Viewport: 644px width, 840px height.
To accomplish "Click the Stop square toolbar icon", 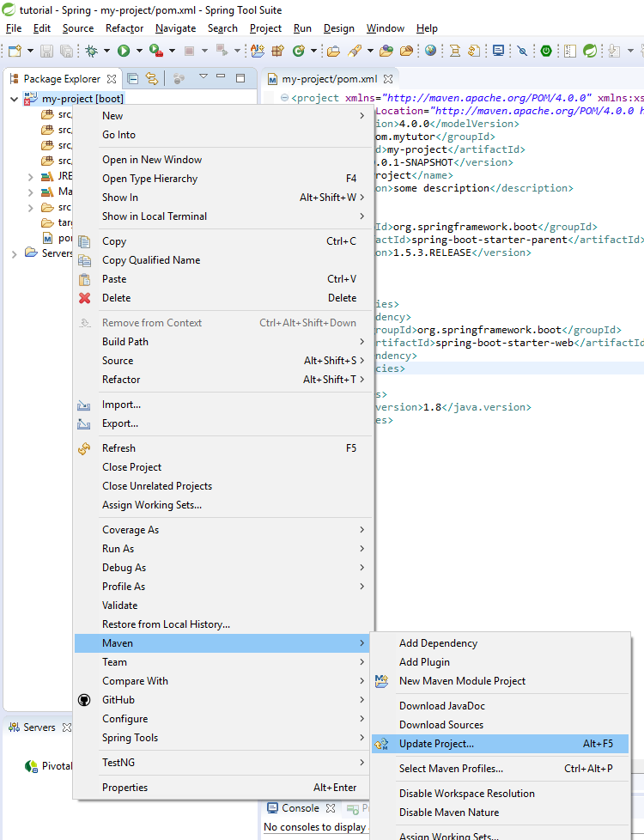I will pos(189,51).
